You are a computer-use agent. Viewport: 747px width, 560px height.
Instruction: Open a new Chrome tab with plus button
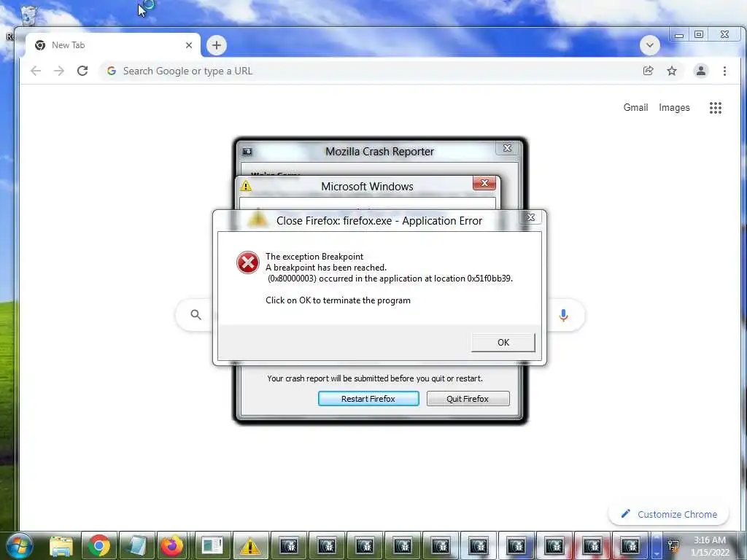[x=216, y=45]
